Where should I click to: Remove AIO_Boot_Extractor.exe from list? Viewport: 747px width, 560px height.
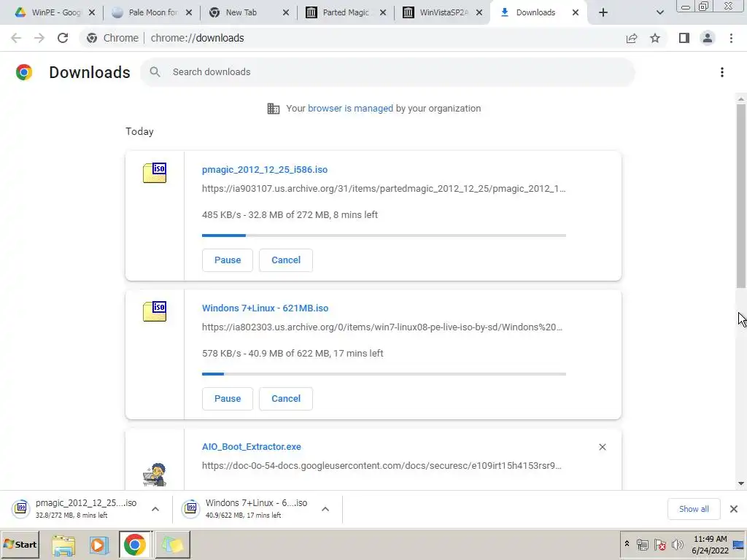[x=602, y=447]
